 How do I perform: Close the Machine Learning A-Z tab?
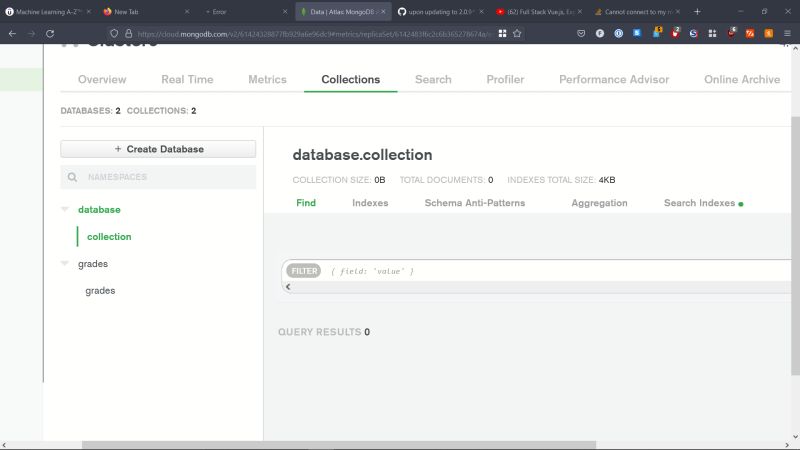pyautogui.click(x=88, y=11)
